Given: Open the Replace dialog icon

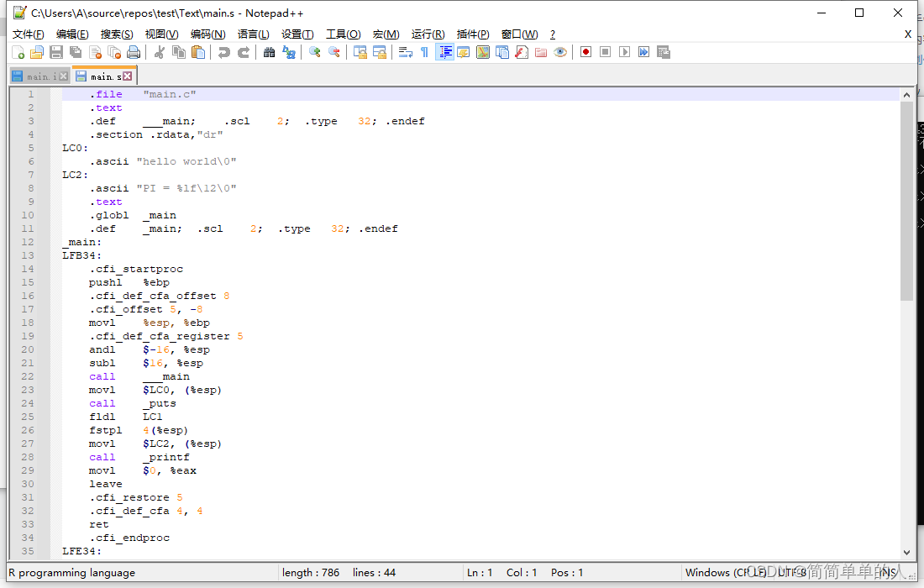Looking at the screenshot, I should click(288, 52).
